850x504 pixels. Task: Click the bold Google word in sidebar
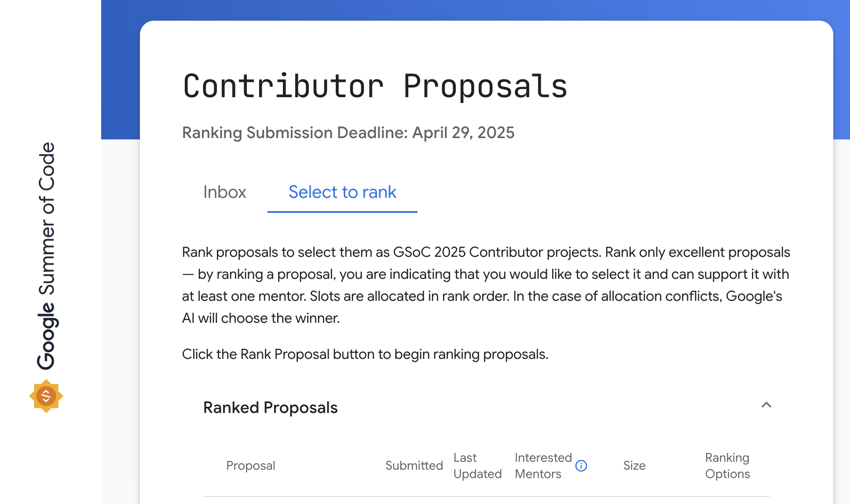(46, 336)
